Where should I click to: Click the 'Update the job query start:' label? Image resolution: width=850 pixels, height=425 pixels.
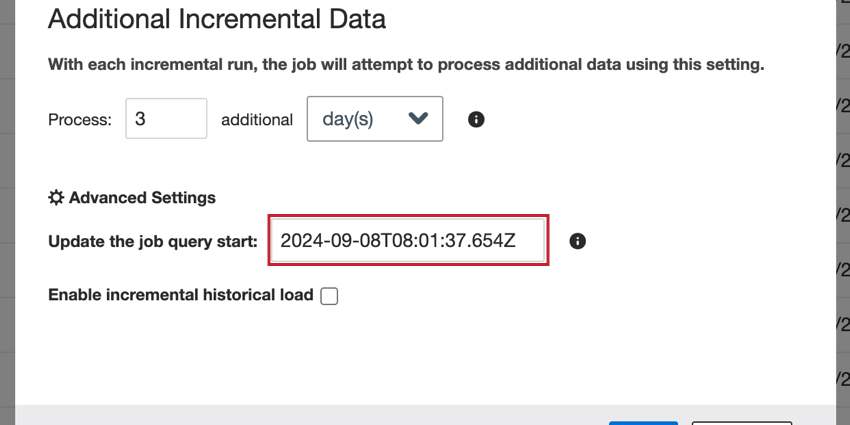point(153,241)
